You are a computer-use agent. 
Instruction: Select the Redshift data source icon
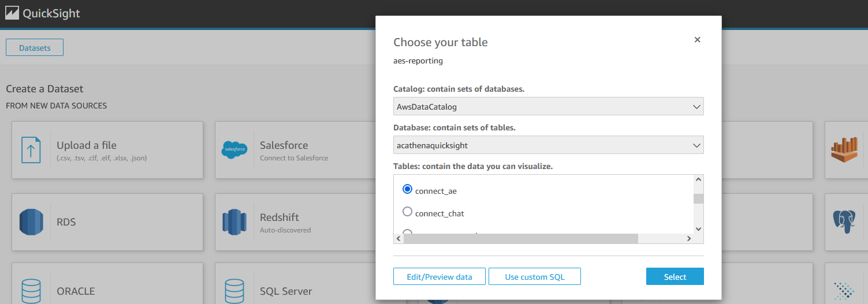point(234,222)
